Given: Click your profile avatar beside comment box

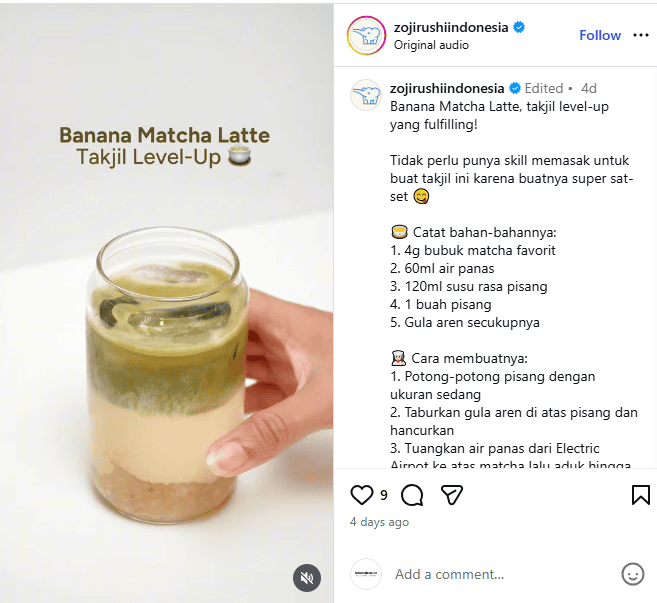Looking at the screenshot, I should (x=366, y=574).
